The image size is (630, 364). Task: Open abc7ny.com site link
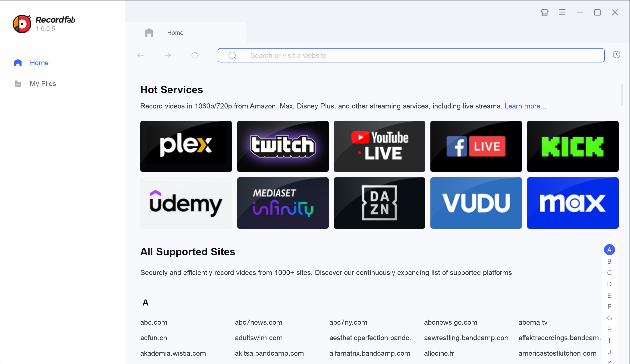348,322
